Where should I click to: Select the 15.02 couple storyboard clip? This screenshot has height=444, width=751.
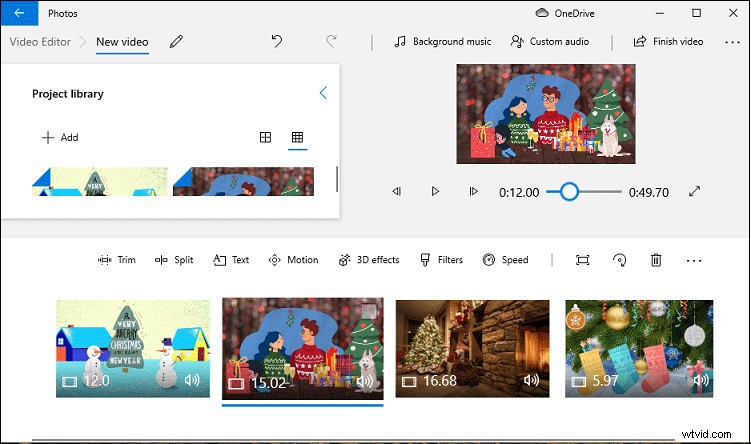pyautogui.click(x=303, y=349)
